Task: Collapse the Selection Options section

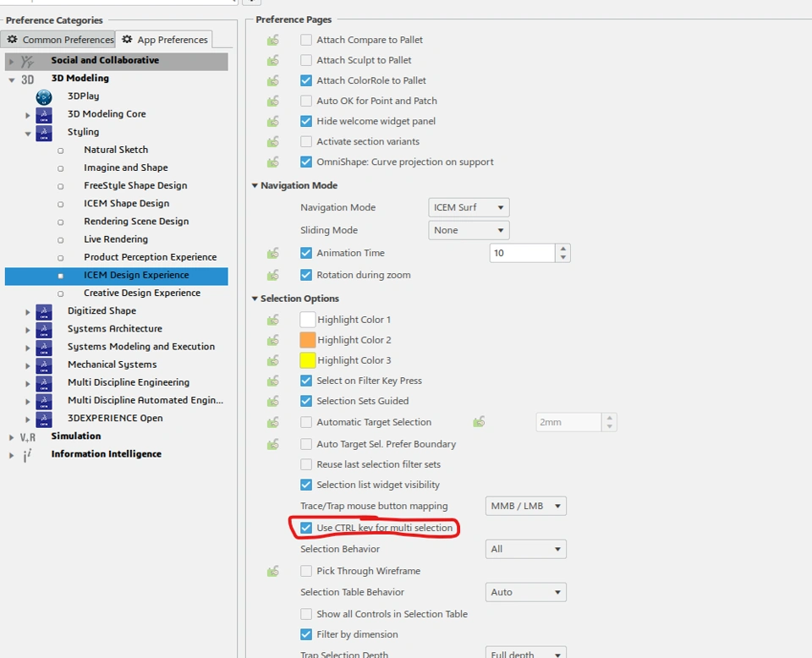Action: pos(255,299)
